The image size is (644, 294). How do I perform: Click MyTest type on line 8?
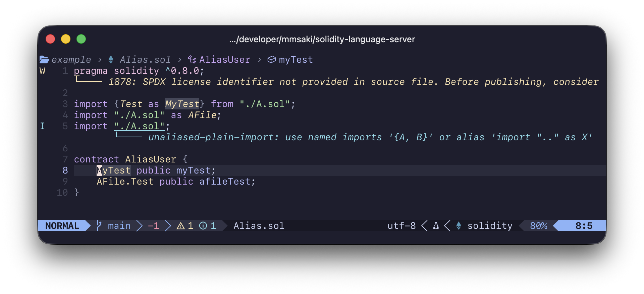(x=114, y=170)
